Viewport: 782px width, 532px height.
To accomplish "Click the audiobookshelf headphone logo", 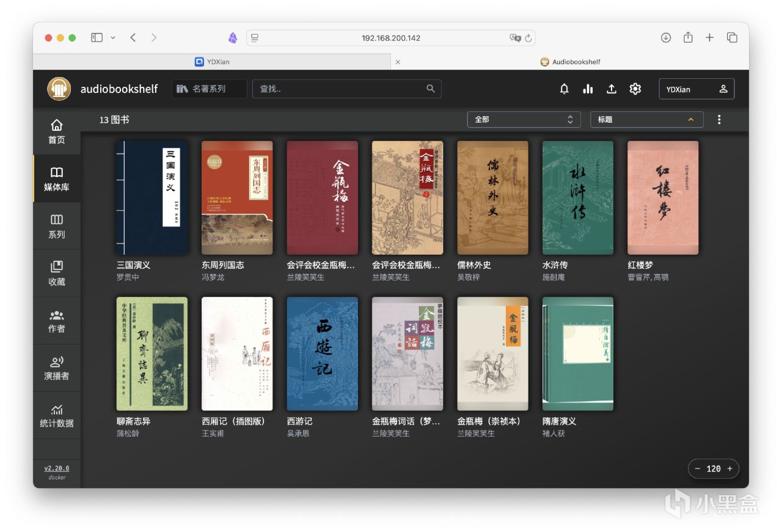I will click(59, 89).
